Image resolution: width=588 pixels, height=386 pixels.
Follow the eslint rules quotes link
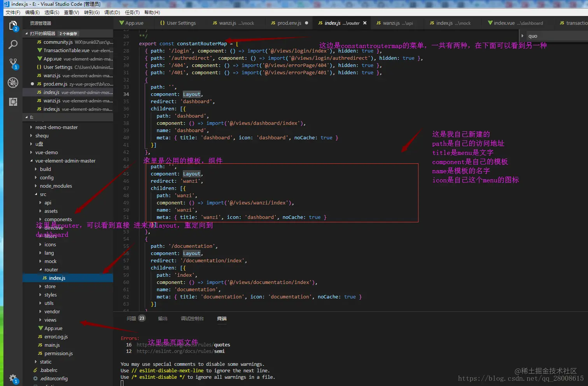(183, 345)
